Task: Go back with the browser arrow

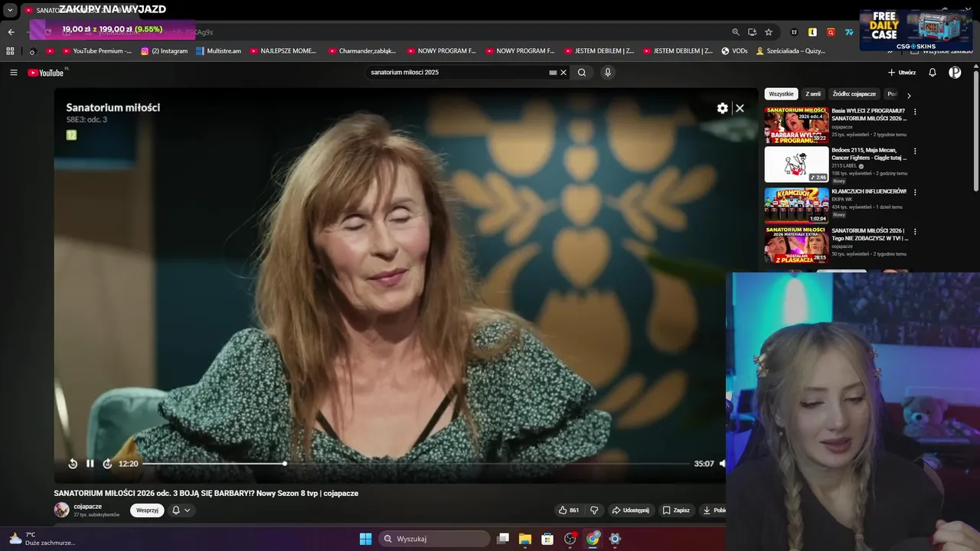Action: click(x=11, y=32)
